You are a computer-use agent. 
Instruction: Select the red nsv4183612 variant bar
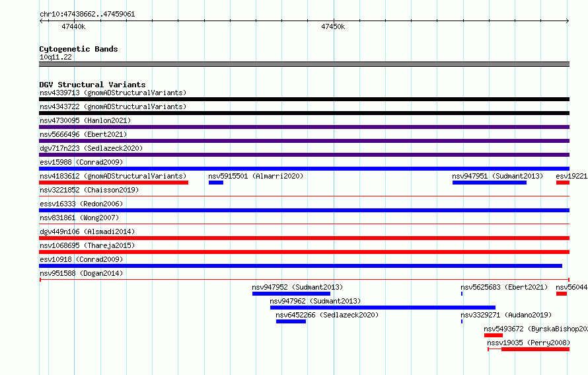[114, 183]
